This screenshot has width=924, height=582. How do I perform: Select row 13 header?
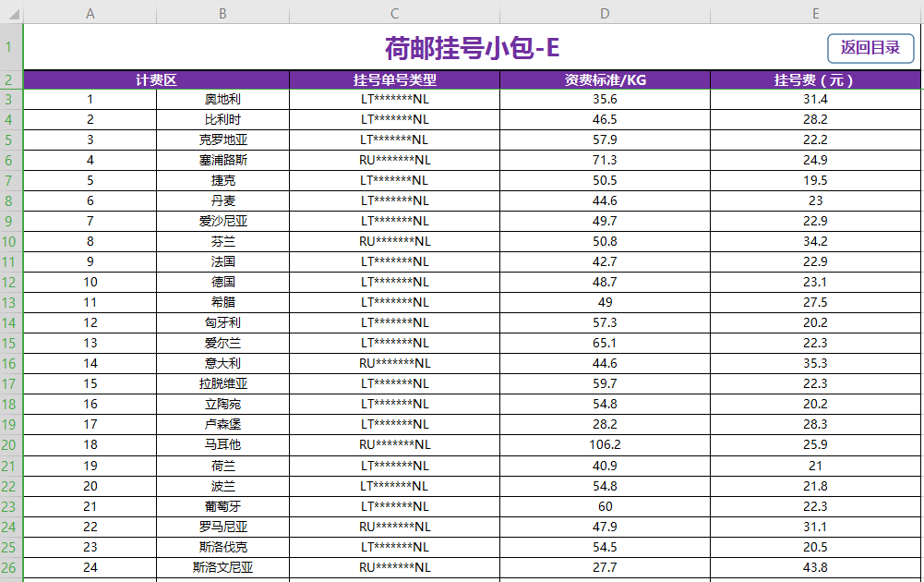click(11, 302)
